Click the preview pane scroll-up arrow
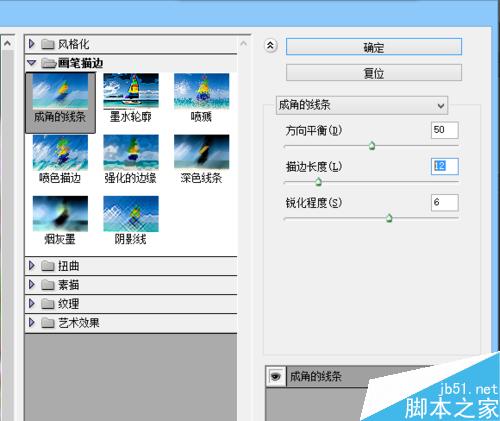Image resolution: width=500 pixels, height=421 pixels. (x=7, y=43)
